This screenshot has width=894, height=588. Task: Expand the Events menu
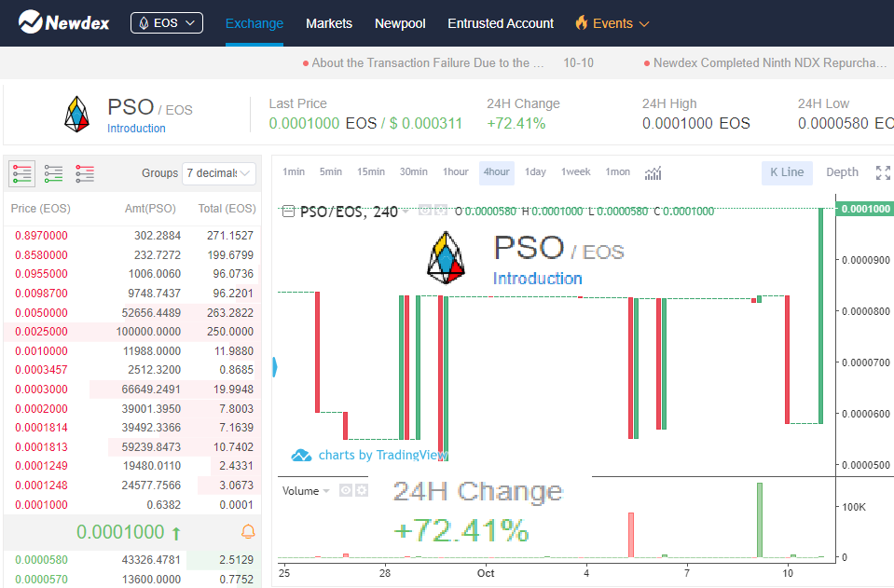[612, 23]
